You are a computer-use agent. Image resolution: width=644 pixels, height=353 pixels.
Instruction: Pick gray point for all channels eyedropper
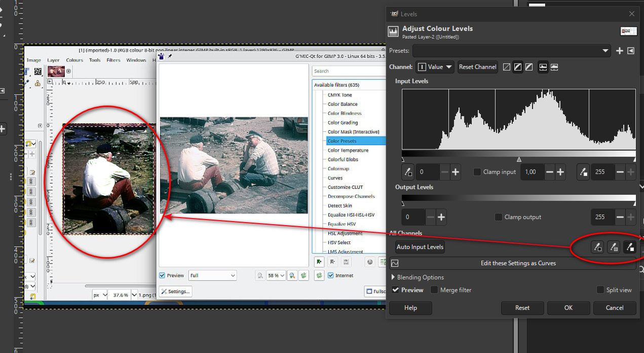tap(614, 247)
